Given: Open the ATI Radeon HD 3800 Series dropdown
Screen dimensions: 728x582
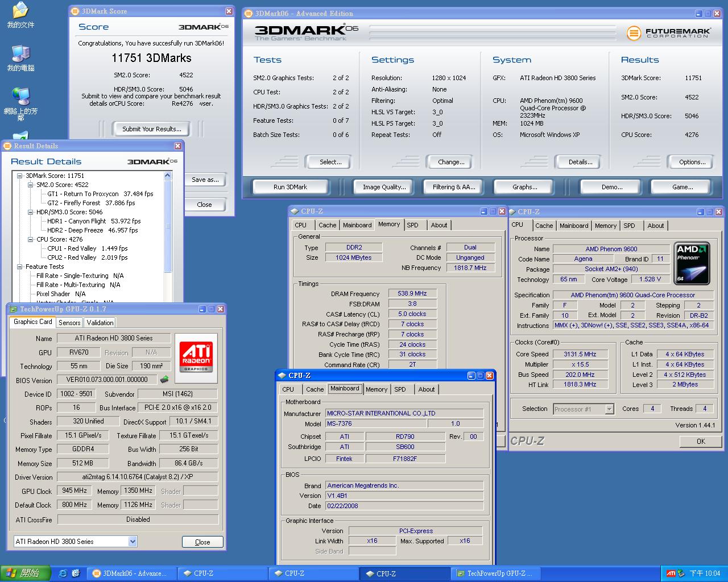Looking at the screenshot, I should pyautogui.click(x=133, y=542).
